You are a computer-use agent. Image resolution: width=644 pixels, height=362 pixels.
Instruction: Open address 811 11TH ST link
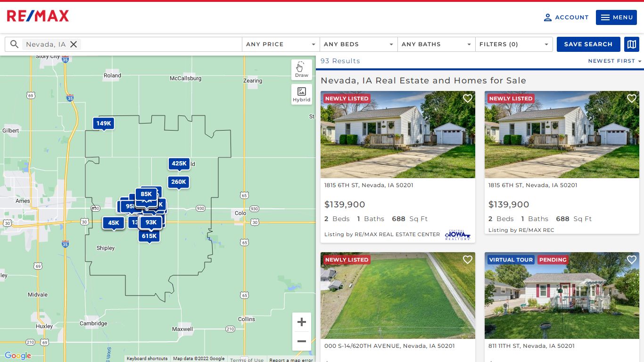click(x=531, y=346)
